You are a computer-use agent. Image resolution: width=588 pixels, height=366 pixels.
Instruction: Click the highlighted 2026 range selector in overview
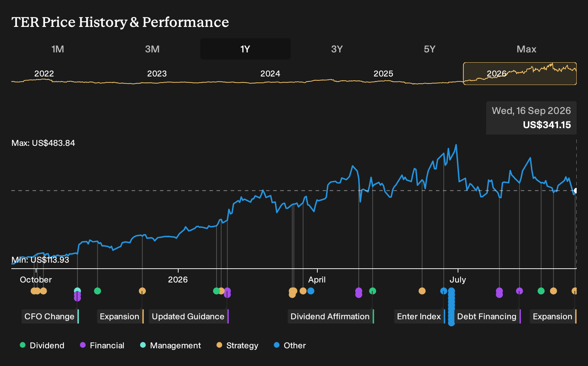tap(520, 74)
